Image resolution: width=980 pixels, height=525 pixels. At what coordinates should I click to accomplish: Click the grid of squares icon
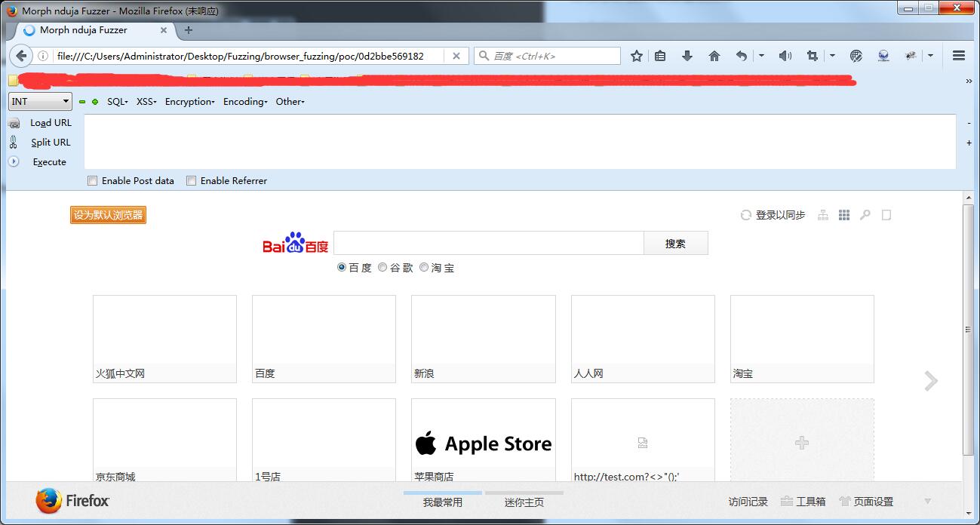(844, 215)
